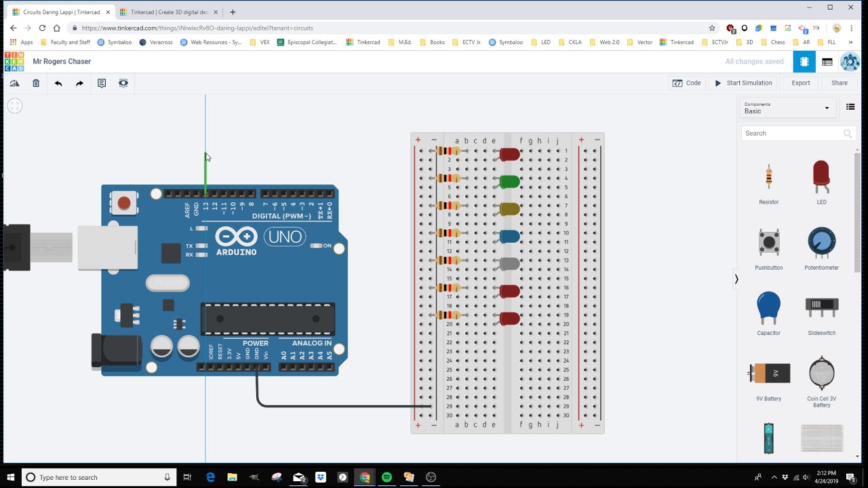868x488 pixels.
Task: Open the Code editor
Action: (x=686, y=83)
